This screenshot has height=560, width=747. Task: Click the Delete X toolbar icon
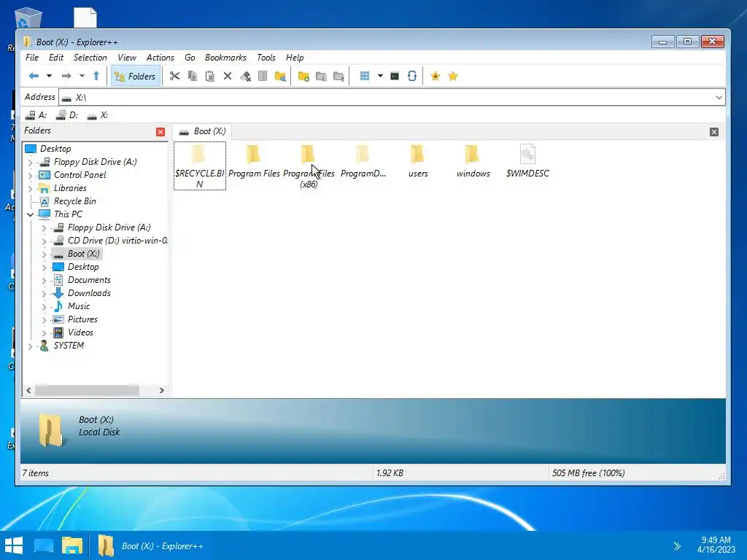coord(228,76)
